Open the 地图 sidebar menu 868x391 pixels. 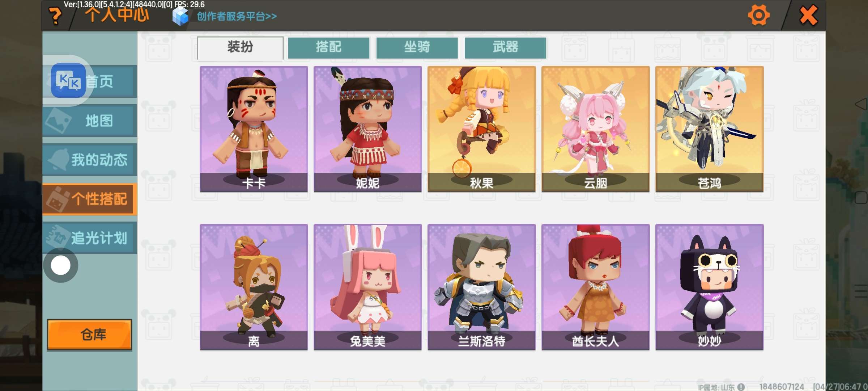[90, 121]
